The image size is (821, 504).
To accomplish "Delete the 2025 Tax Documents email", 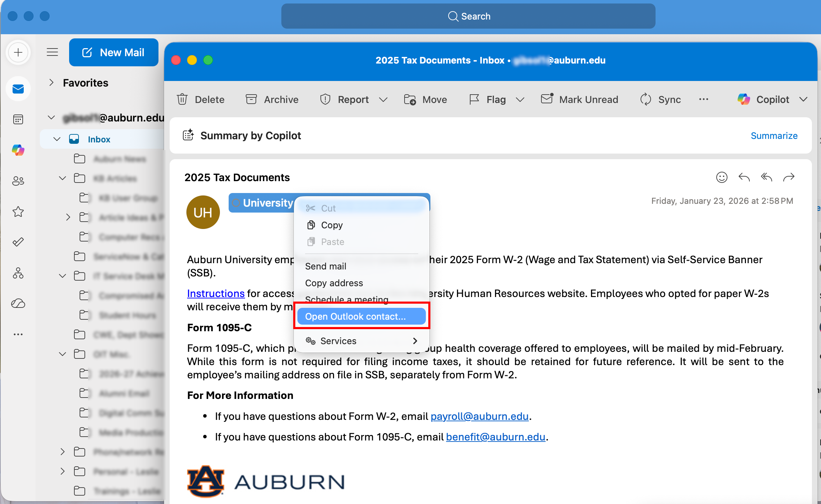I will click(x=201, y=99).
